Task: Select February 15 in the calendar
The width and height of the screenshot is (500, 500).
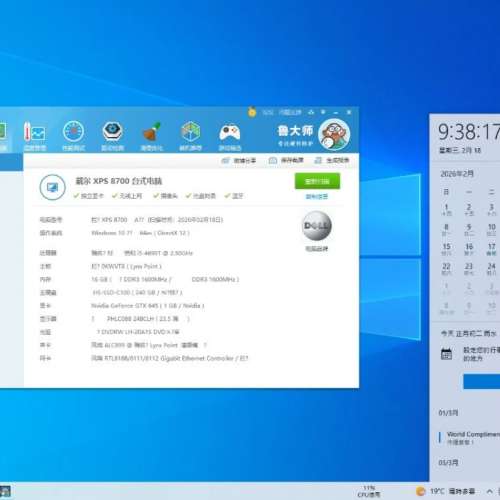Action: (x=447, y=249)
